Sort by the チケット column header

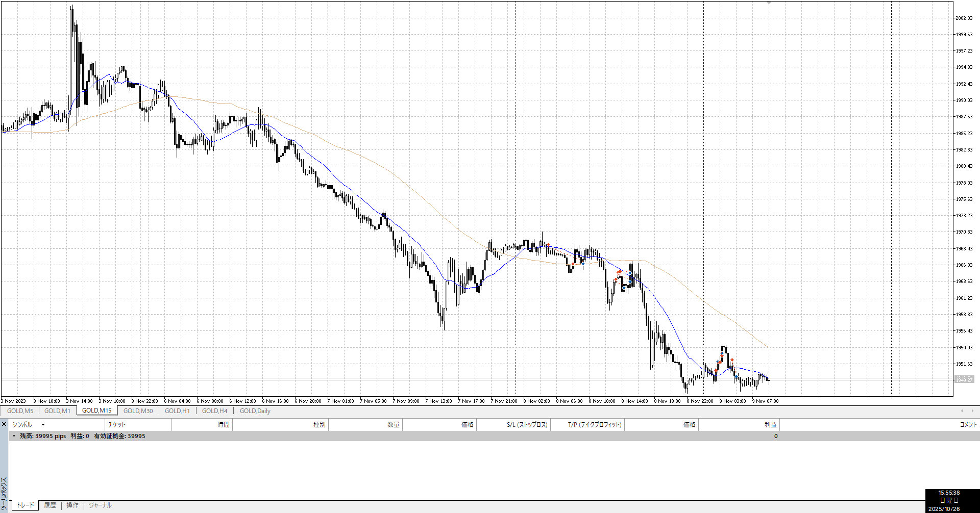tap(117, 425)
